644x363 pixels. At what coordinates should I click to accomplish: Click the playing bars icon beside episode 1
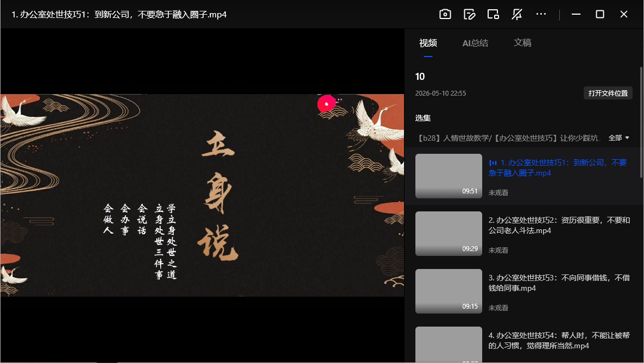coord(493,163)
